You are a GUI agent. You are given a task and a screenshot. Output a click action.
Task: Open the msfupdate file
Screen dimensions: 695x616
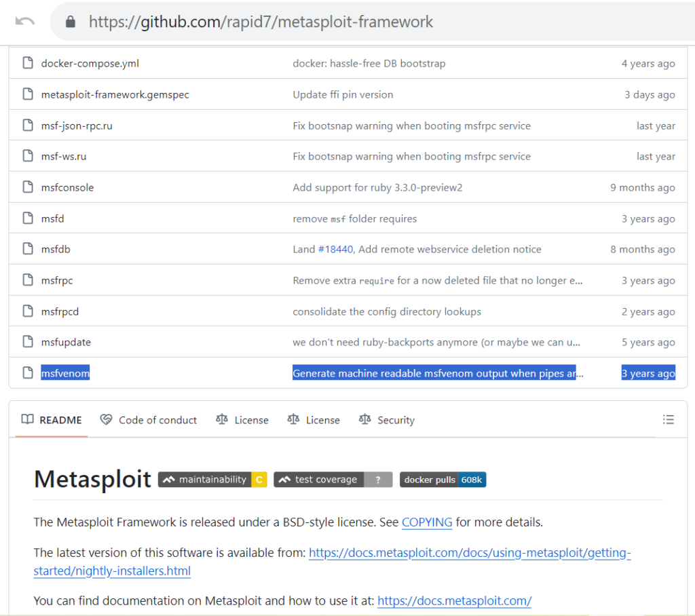pyautogui.click(x=66, y=342)
